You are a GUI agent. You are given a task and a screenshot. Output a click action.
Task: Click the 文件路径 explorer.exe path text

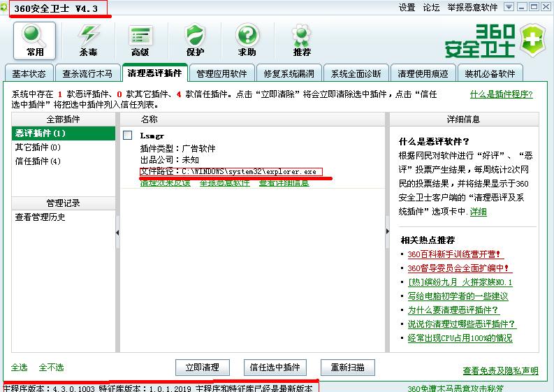pyautogui.click(x=228, y=172)
